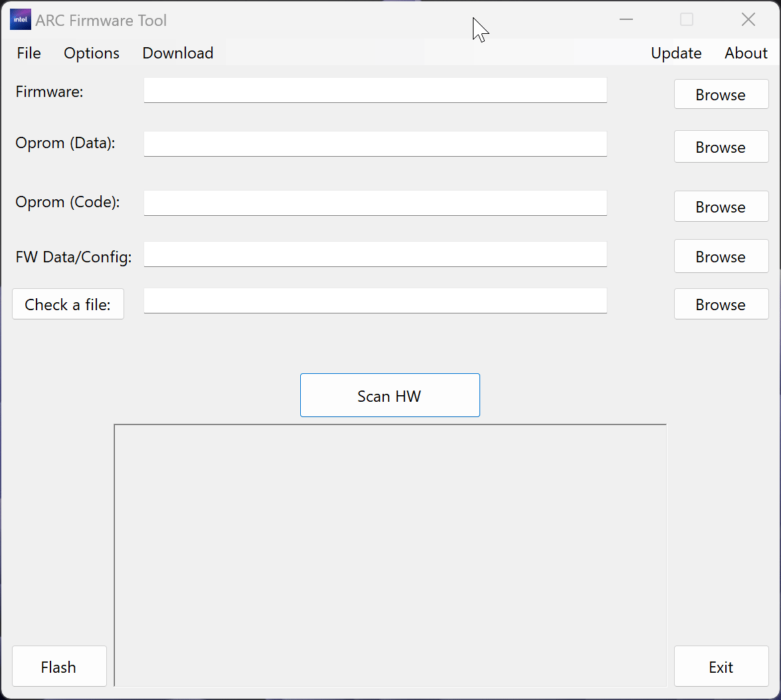Click the Intel logo in title bar
Image resolution: width=781 pixels, height=700 pixels.
click(21, 20)
